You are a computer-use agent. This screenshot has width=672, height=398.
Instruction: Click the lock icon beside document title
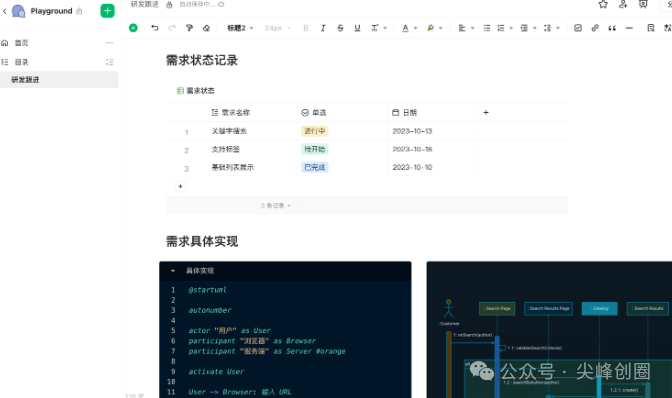pos(169,5)
